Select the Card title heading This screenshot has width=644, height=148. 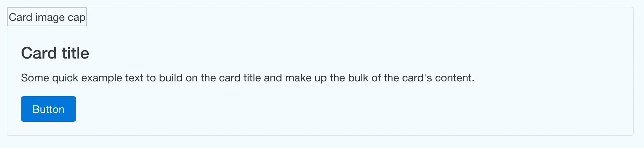(x=55, y=53)
